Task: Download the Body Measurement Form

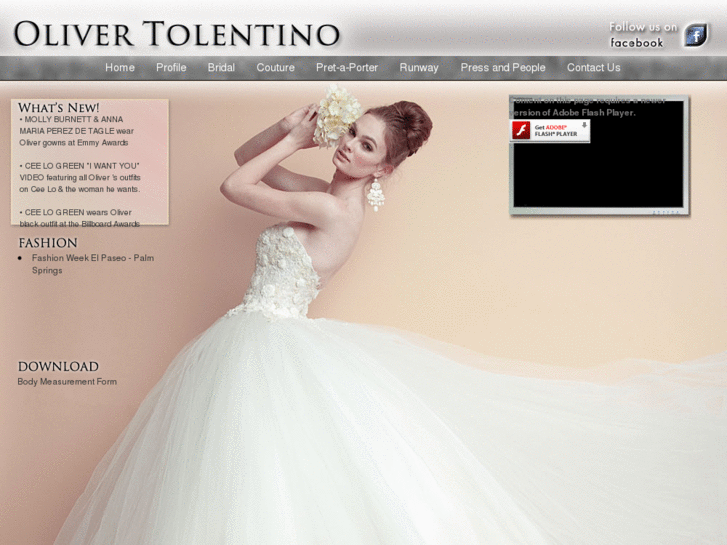Action: point(67,382)
